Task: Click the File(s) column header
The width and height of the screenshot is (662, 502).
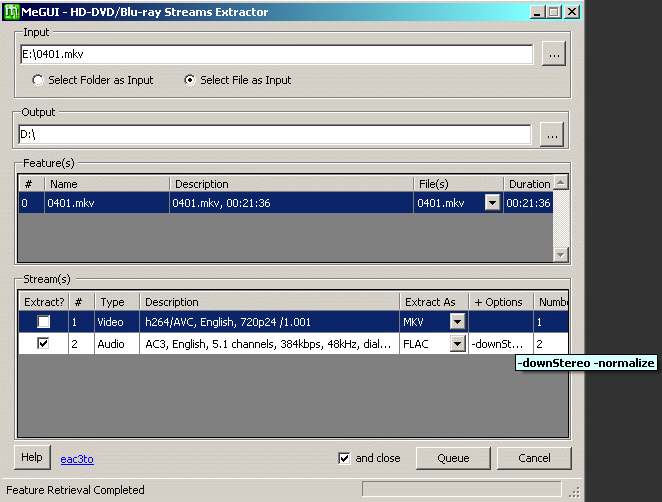Action: tap(458, 184)
